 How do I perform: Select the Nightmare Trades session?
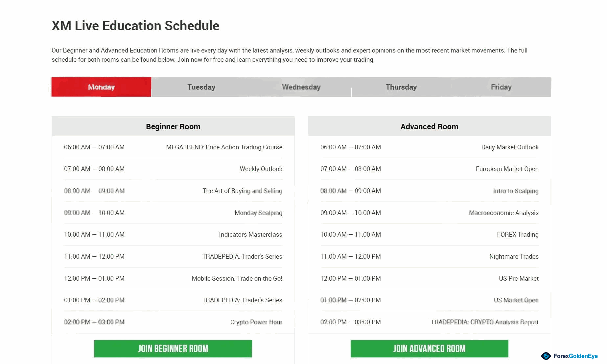point(514,256)
